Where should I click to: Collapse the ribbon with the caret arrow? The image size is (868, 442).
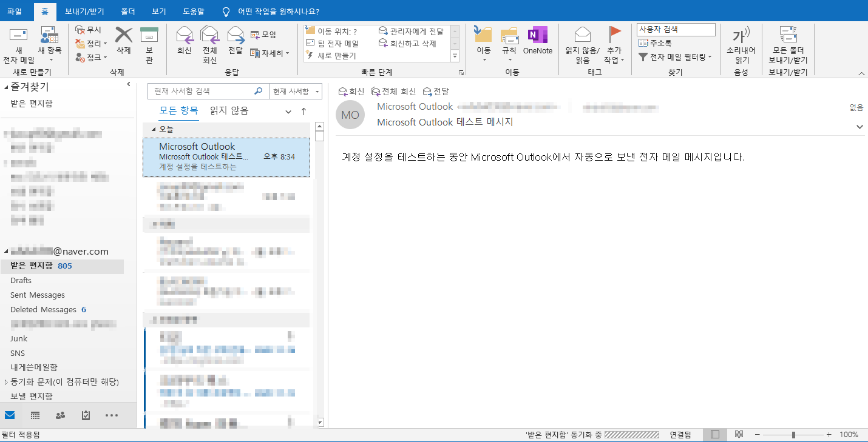pos(861,73)
